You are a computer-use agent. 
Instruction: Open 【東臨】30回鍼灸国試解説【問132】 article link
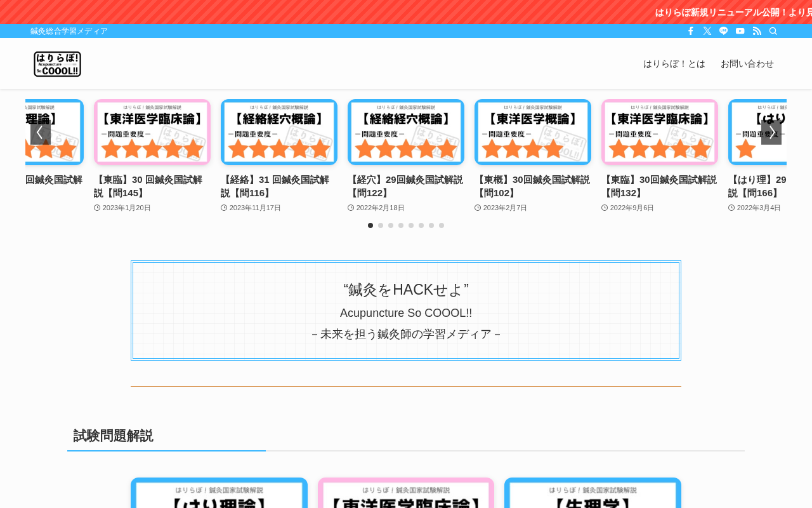[x=659, y=186]
